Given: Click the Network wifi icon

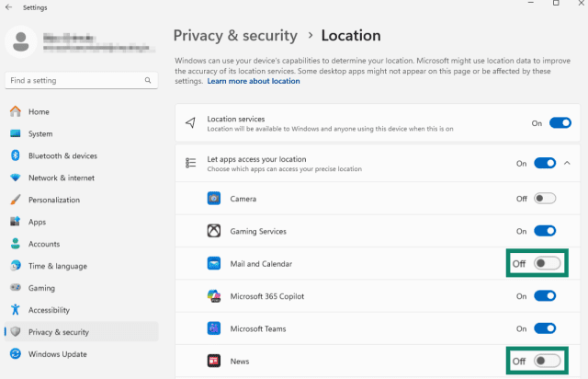Looking at the screenshot, I should tap(16, 178).
